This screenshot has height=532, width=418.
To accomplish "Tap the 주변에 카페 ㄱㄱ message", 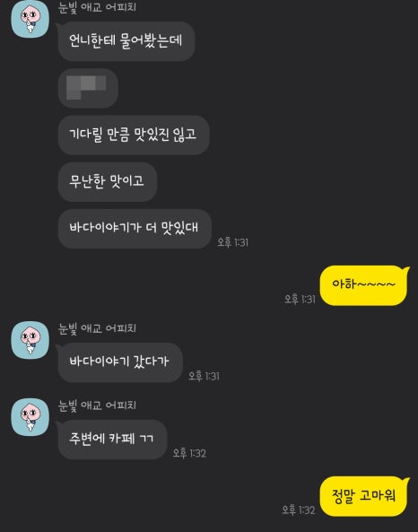I will point(112,440).
